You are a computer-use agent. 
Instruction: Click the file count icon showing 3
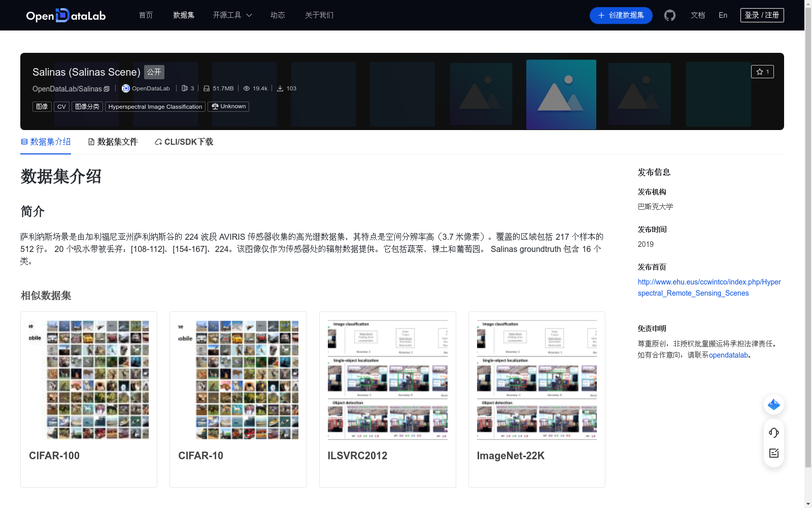pyautogui.click(x=185, y=88)
